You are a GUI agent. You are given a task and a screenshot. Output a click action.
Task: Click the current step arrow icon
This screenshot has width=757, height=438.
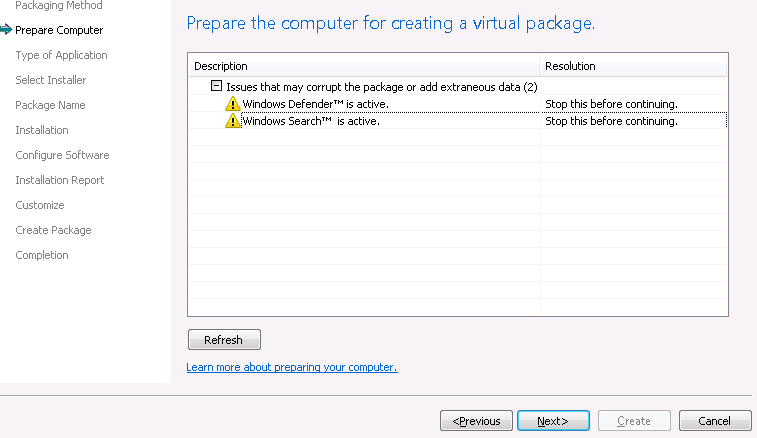tap(7, 30)
